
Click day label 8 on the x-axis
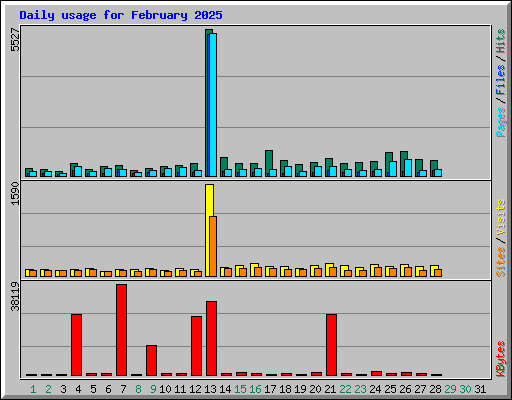coord(138,389)
